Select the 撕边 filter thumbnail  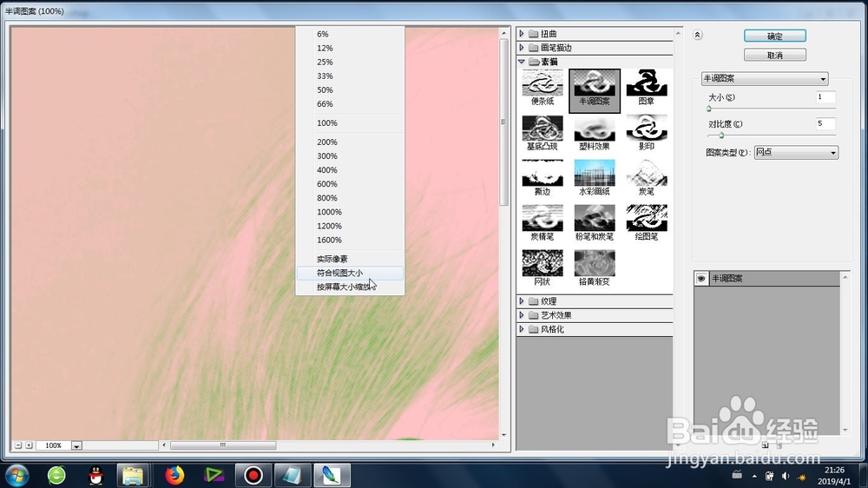[x=542, y=178]
